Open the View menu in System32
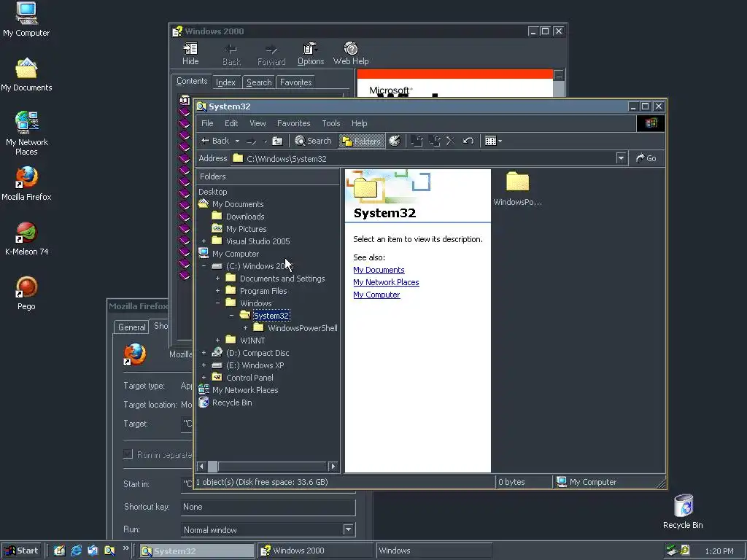Image resolution: width=747 pixels, height=560 pixels. point(258,123)
